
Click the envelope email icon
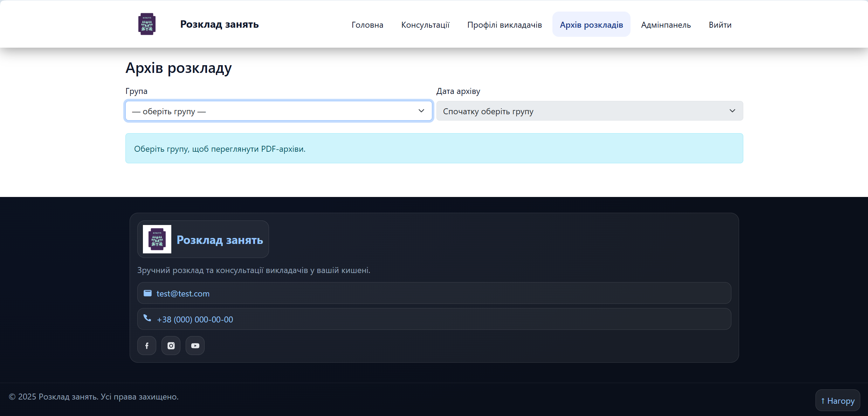tap(148, 293)
